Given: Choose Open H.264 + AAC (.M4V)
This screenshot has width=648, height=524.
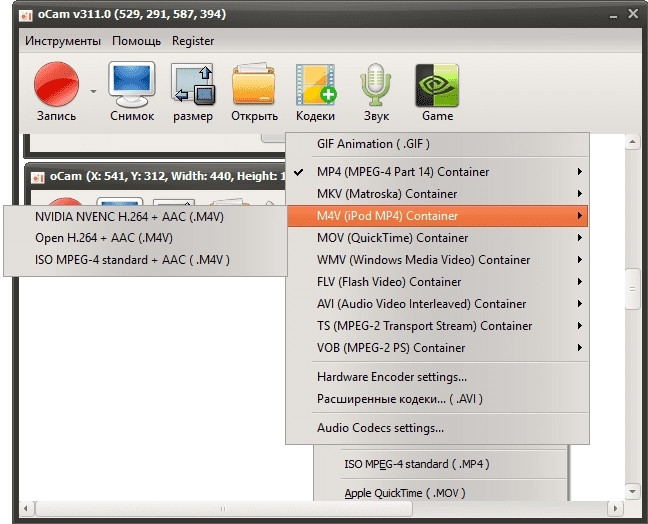Looking at the screenshot, I should [145, 238].
